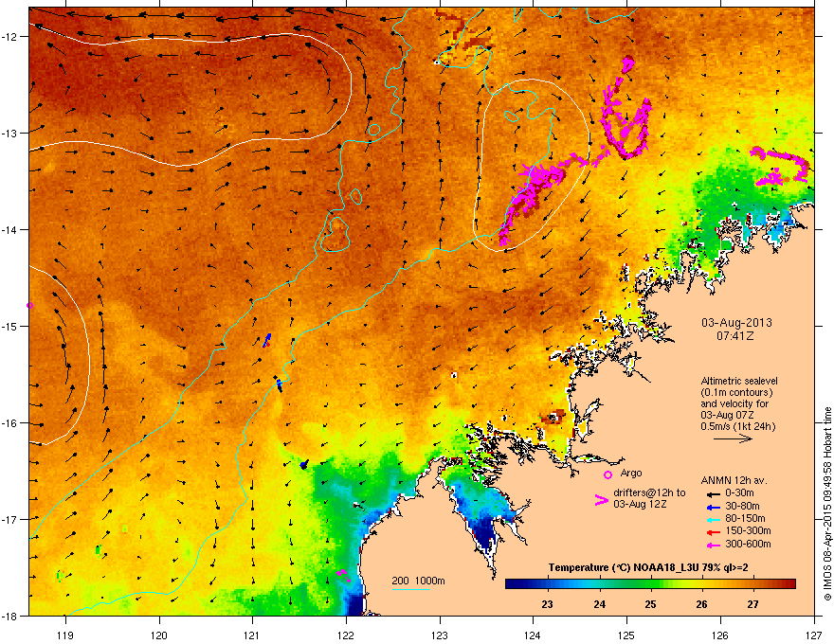Click the '07:41Z' time label
The image size is (834, 644).
pos(735,336)
